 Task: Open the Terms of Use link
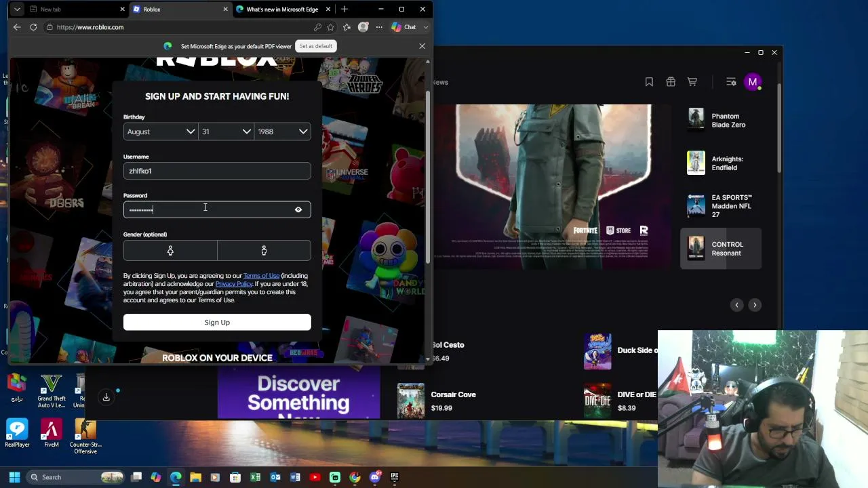(x=261, y=276)
